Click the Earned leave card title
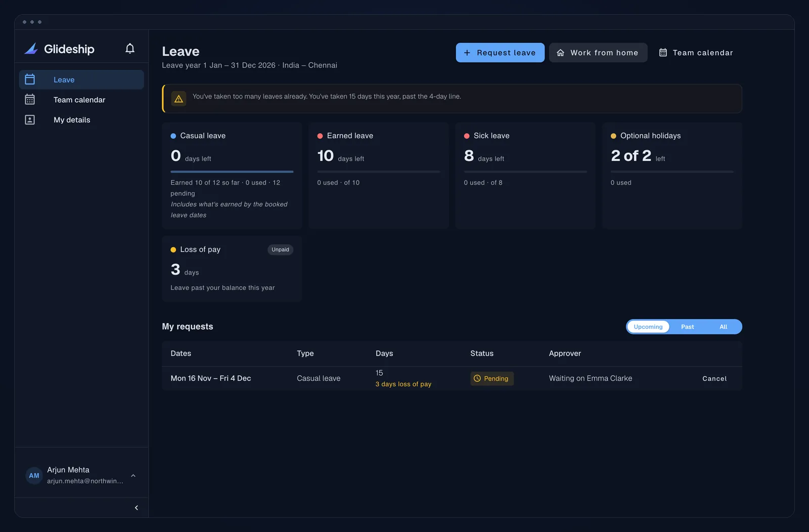This screenshot has height=532, width=809. pos(350,136)
